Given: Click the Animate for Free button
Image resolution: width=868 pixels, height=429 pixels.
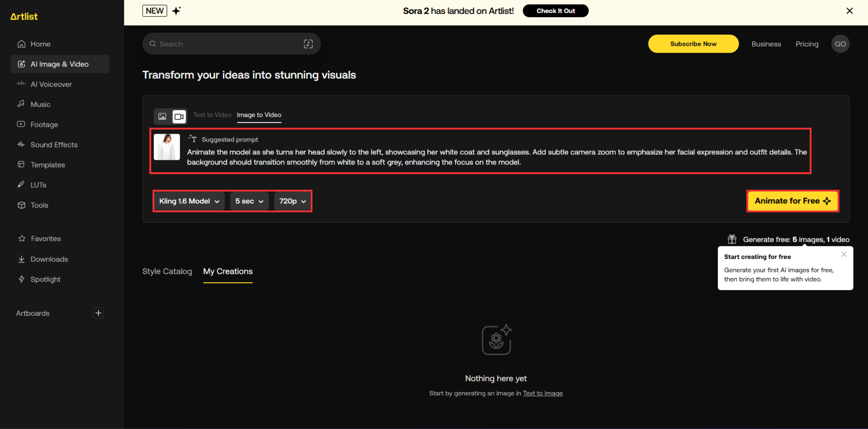Looking at the screenshot, I should (x=793, y=201).
